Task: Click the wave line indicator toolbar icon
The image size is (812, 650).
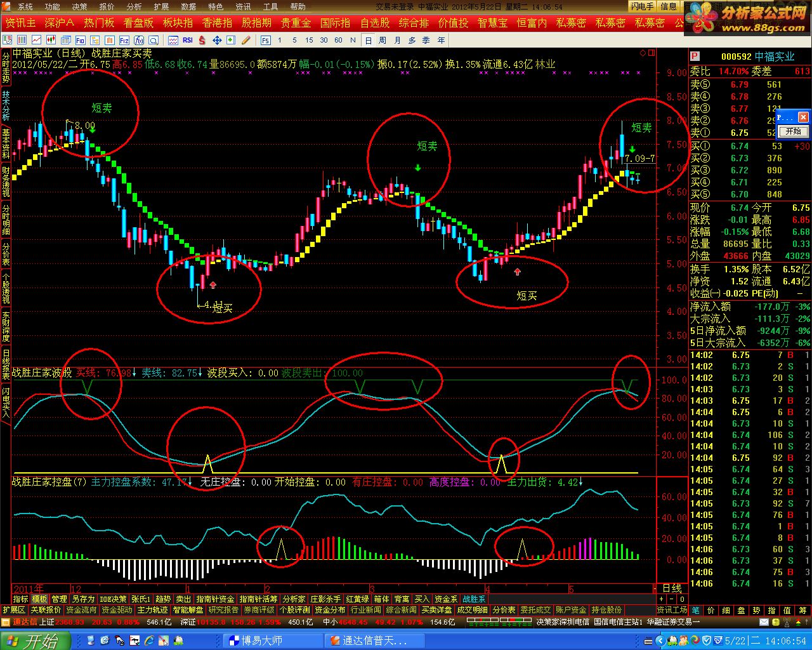Action: point(173,40)
